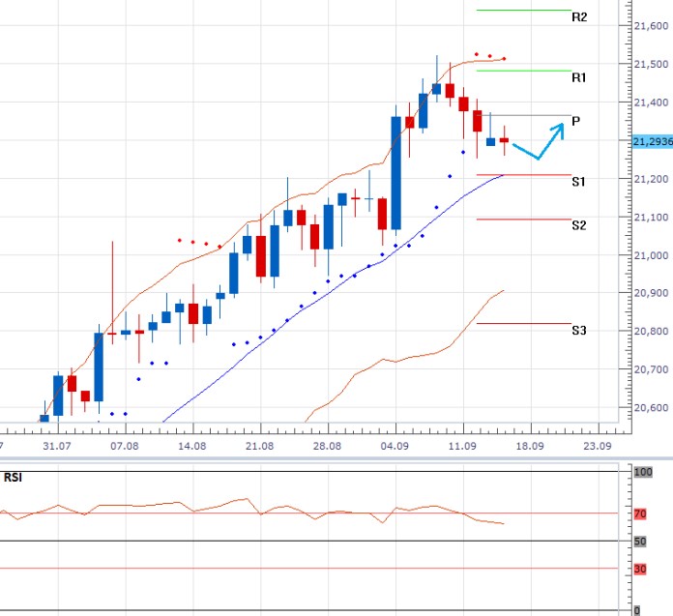673x616 pixels.
Task: Click the RSI 0 level label
Action: pyautogui.click(x=637, y=610)
